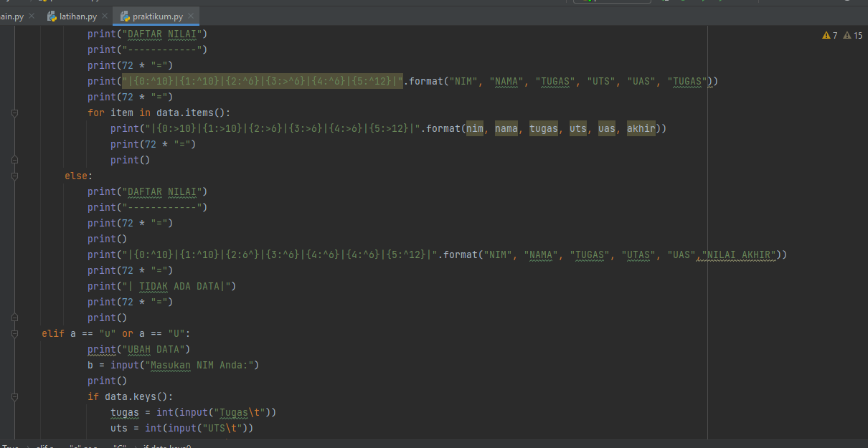Click the Python file icon on praktikum.py tab
868x448 pixels.
[126, 16]
